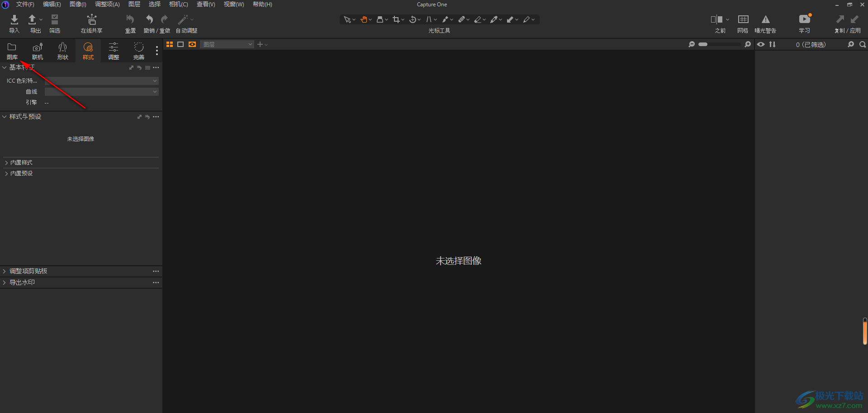Click the viewer zoom slider
This screenshot has width=868, height=413.
coord(719,44)
